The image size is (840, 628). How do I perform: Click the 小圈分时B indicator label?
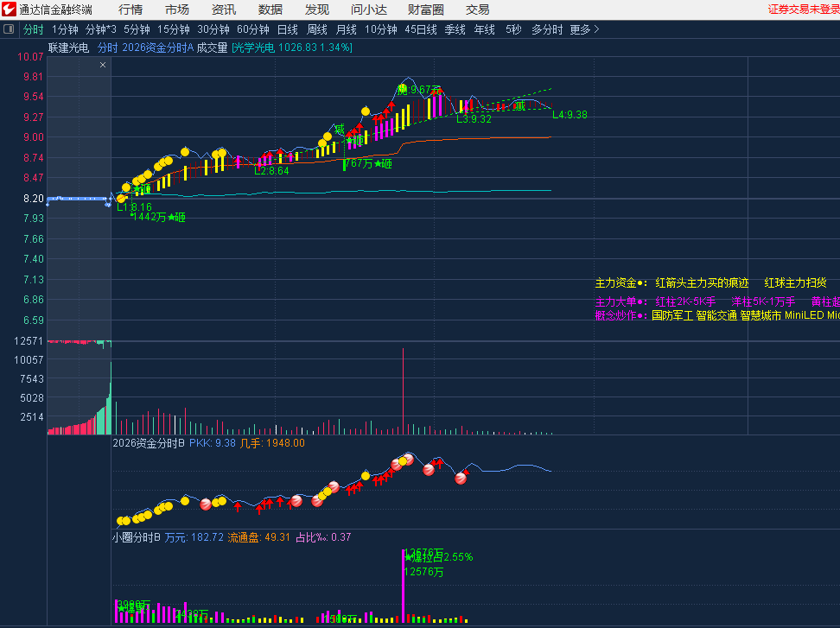(137, 537)
